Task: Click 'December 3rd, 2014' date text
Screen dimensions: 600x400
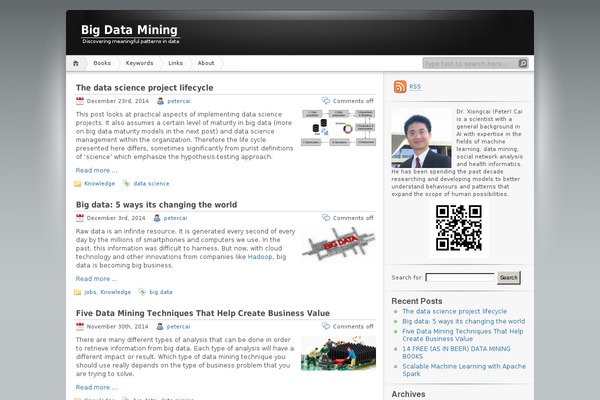Action: tap(116, 218)
